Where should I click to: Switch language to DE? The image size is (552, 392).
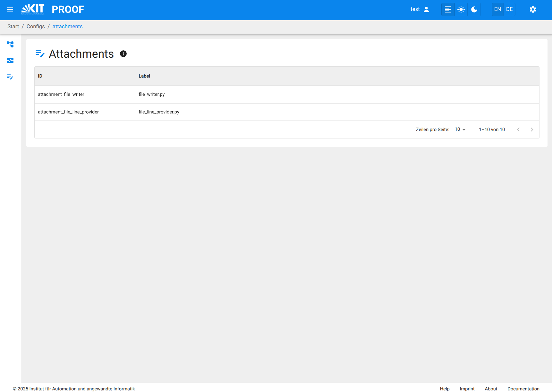pyautogui.click(x=509, y=9)
